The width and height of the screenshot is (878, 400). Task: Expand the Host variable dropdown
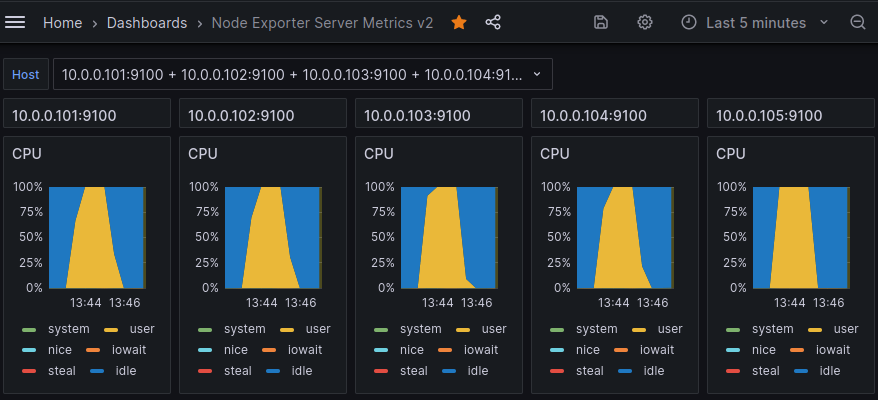click(x=301, y=74)
